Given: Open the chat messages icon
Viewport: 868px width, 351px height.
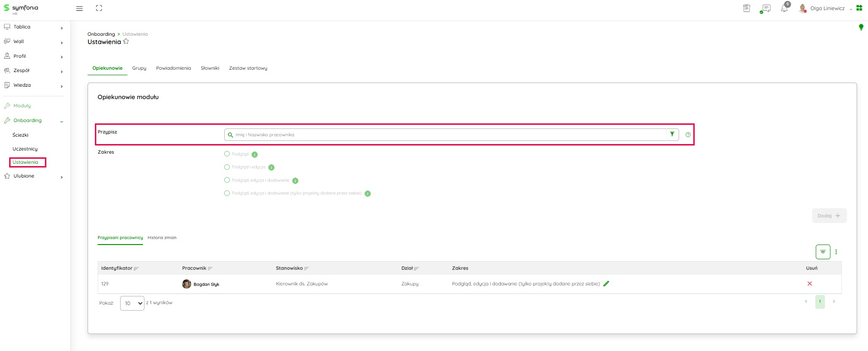Looking at the screenshot, I should click(x=765, y=8).
